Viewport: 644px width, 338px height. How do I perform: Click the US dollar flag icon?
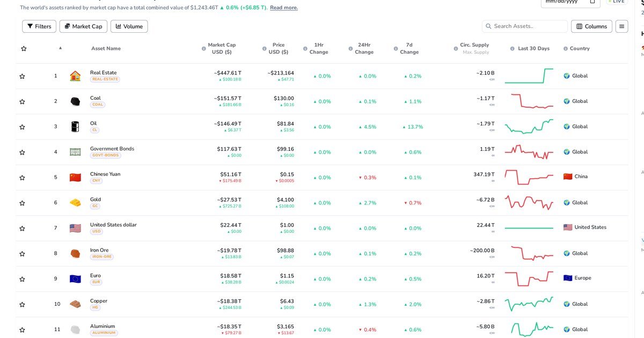pos(75,228)
